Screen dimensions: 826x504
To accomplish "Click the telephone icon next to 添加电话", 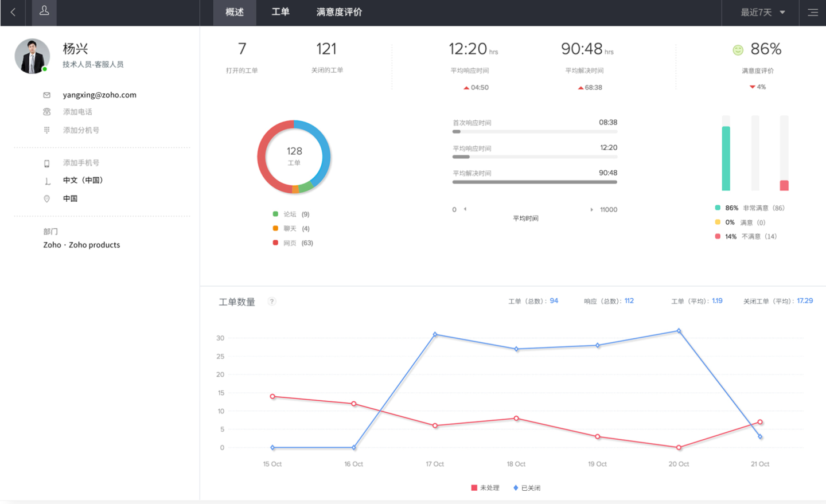I will (47, 112).
